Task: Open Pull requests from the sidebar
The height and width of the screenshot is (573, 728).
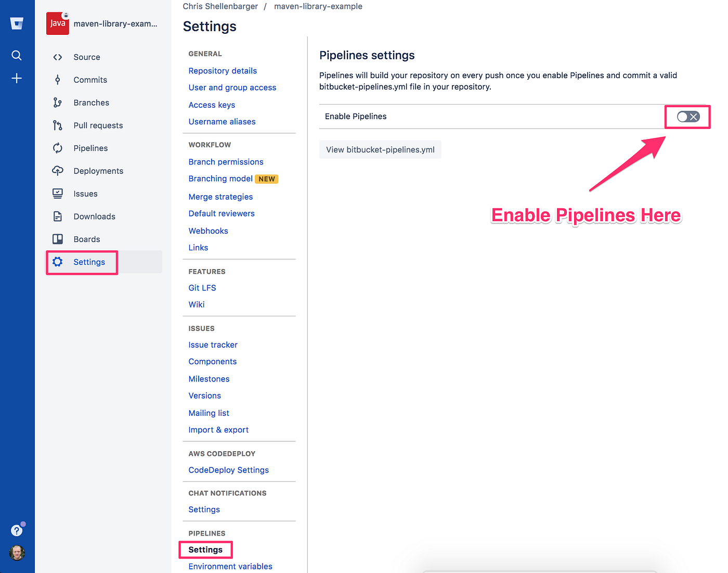Action: click(98, 125)
